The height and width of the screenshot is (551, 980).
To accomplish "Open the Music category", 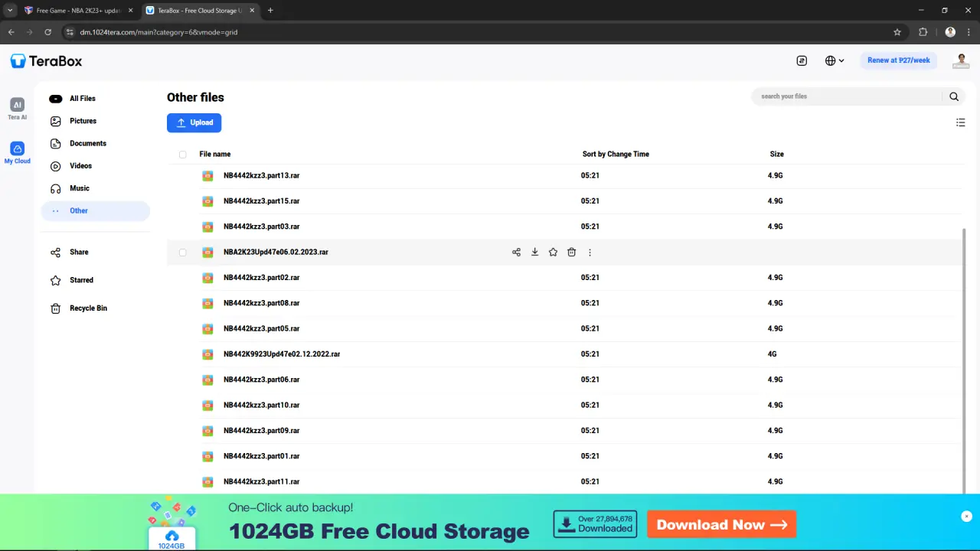I will 95,188.
